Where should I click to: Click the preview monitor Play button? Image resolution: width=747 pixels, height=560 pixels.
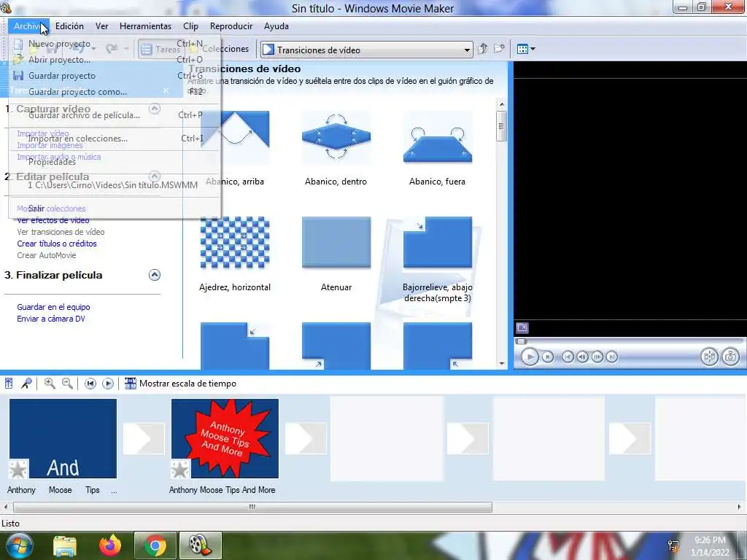pos(530,357)
